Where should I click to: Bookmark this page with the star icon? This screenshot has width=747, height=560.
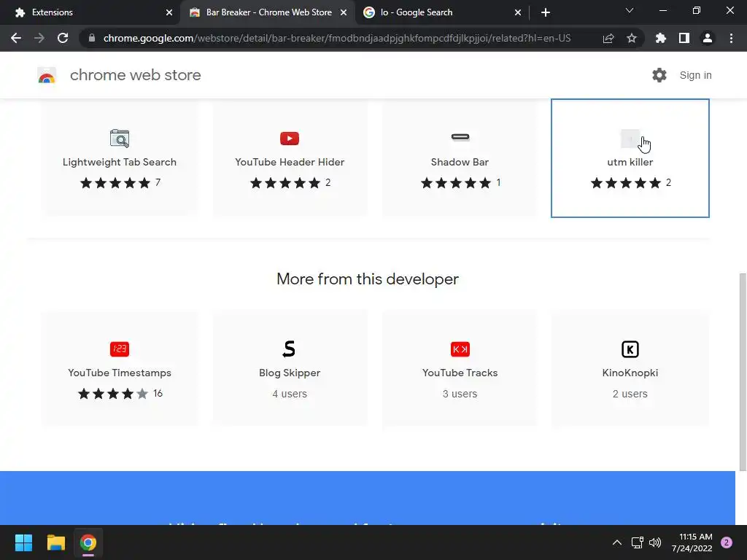point(632,38)
